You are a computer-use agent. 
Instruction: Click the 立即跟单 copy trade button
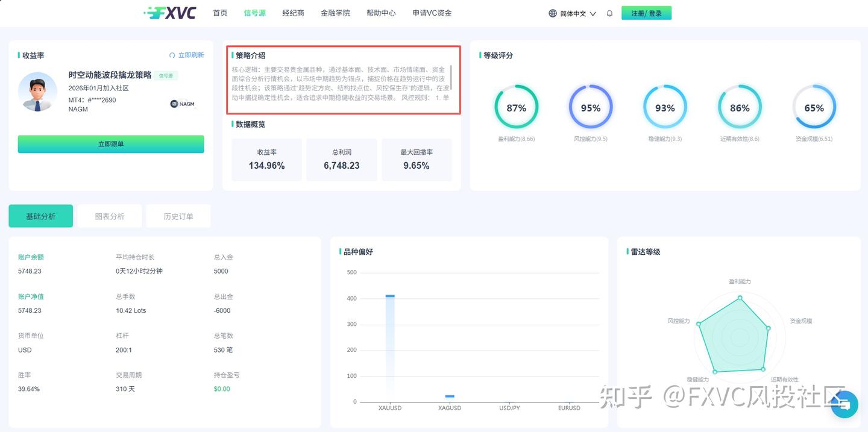[x=110, y=144]
